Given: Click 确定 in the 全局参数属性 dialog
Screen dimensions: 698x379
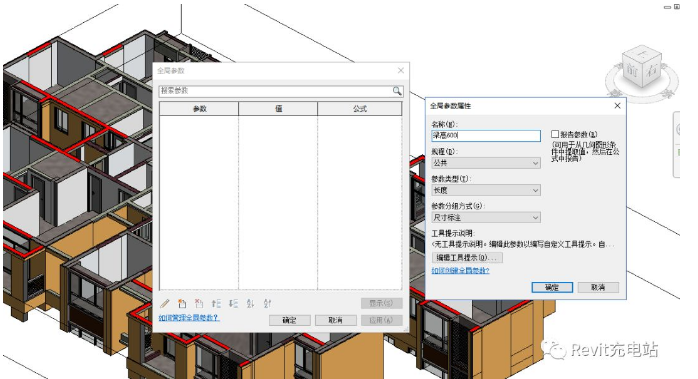Looking at the screenshot, I should coord(552,287).
